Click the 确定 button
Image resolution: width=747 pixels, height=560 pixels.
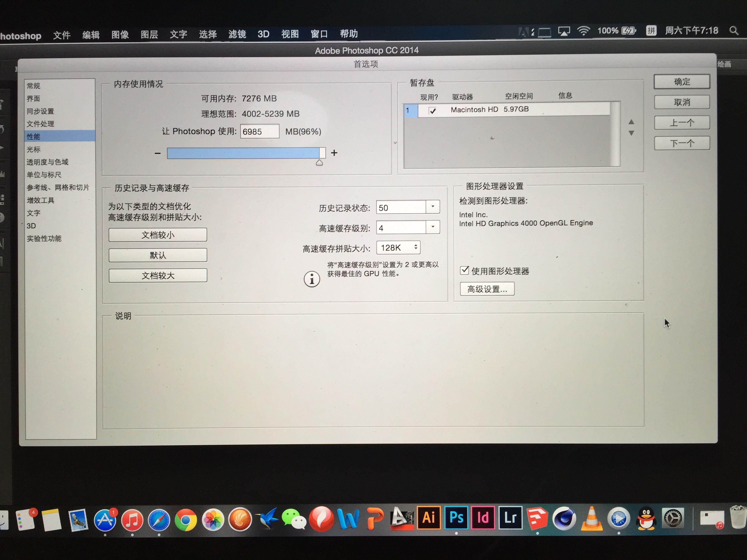pyautogui.click(x=682, y=82)
